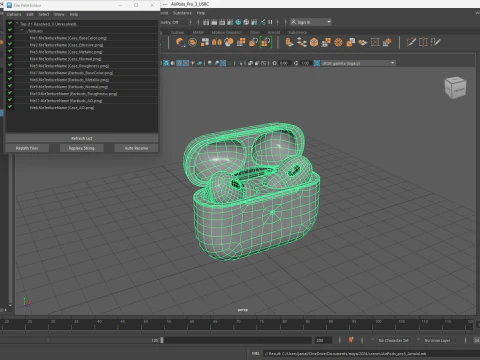Click the first clapperboard render icon

(206, 22)
